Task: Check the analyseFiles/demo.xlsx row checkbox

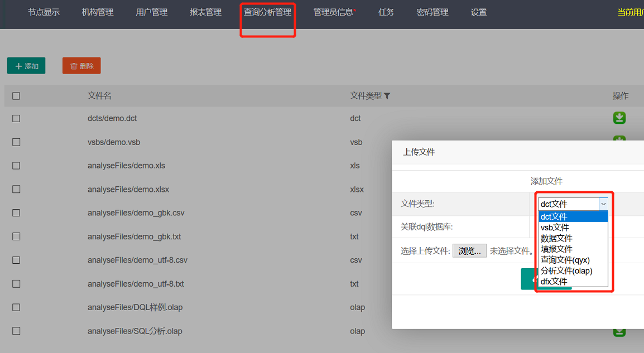Action: [x=16, y=189]
